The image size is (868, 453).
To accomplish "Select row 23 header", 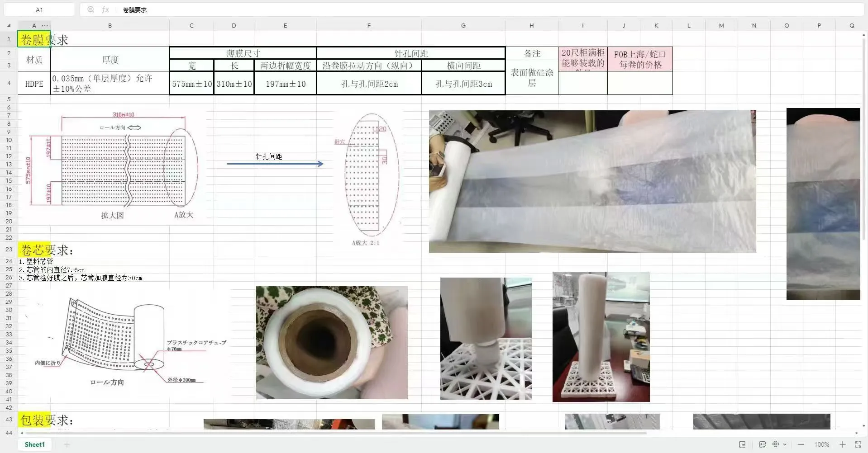I will 9,249.
